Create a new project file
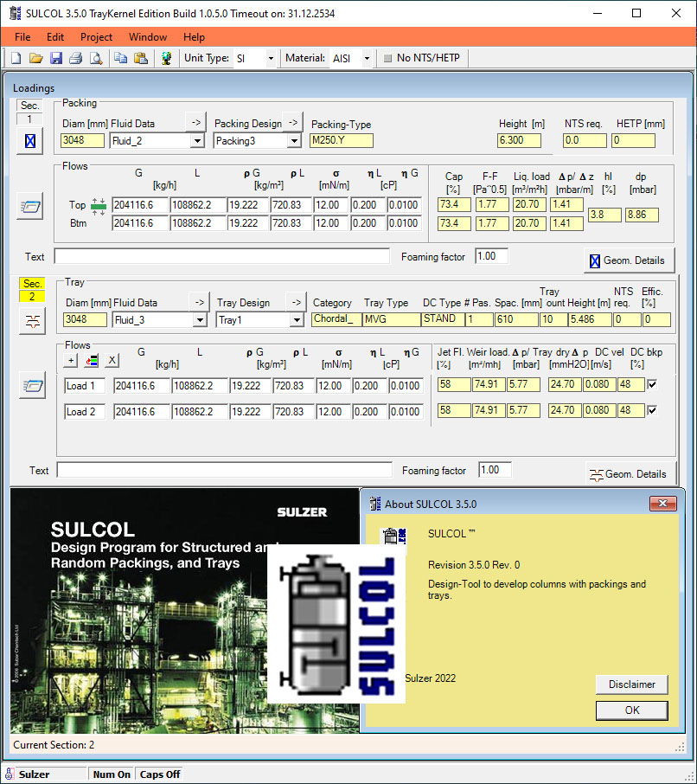697x784 pixels. coord(15,57)
